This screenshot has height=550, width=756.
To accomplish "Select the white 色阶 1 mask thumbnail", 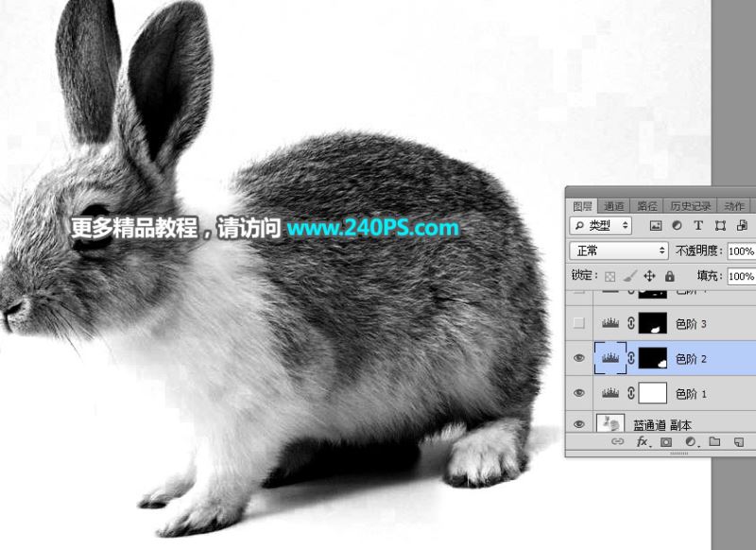I will tap(653, 393).
